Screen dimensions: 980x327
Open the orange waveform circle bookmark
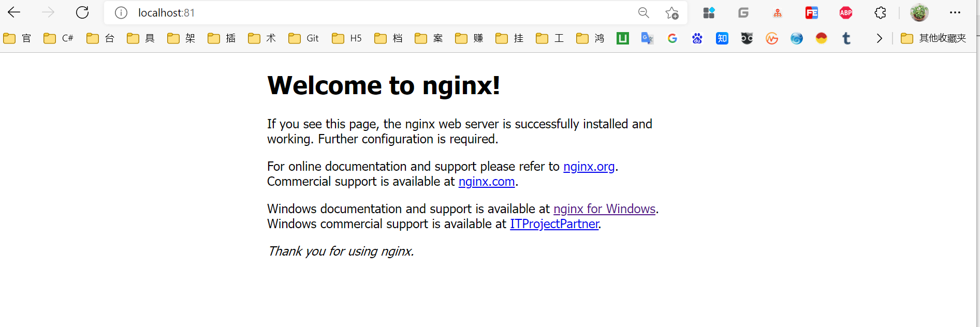[x=772, y=38]
